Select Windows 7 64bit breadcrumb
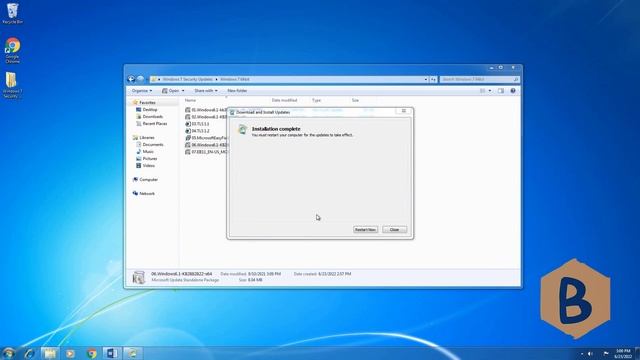 (235, 79)
